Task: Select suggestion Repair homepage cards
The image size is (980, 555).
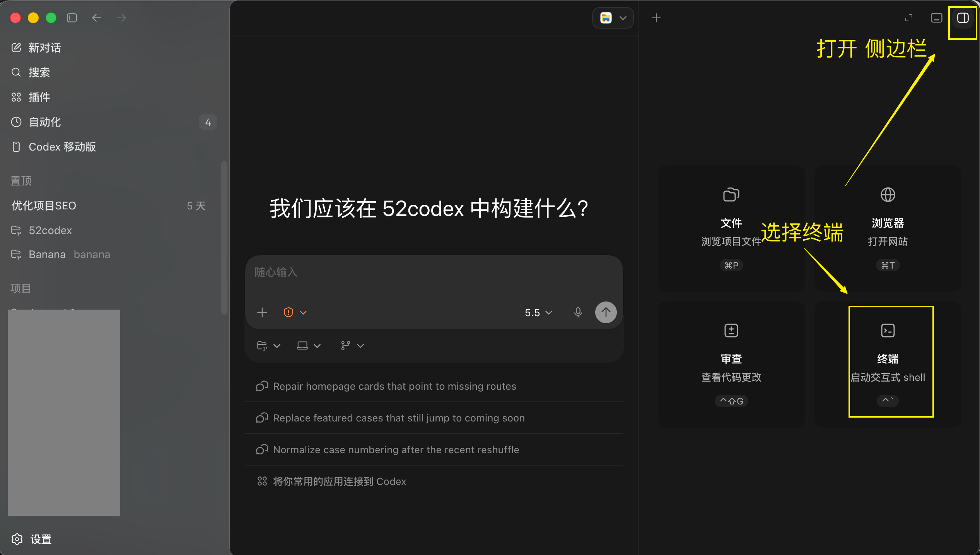Action: [434, 386]
